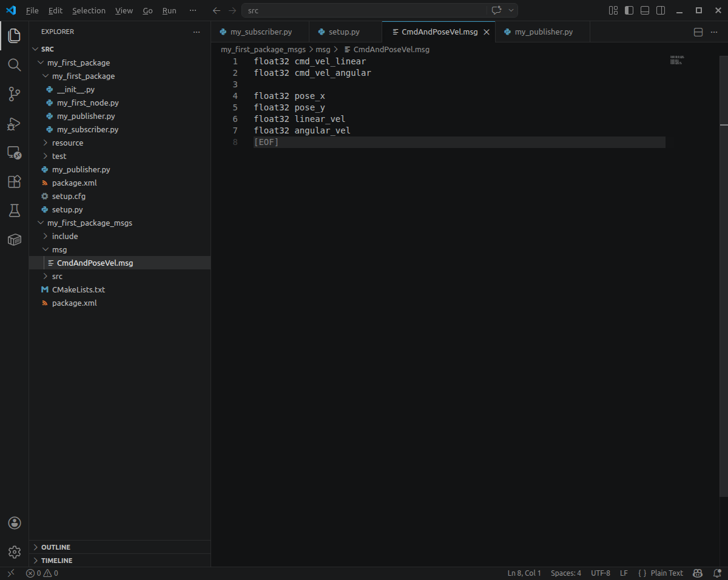Change end of line sequence LF
Viewport: 728px width, 580px height.
624,573
